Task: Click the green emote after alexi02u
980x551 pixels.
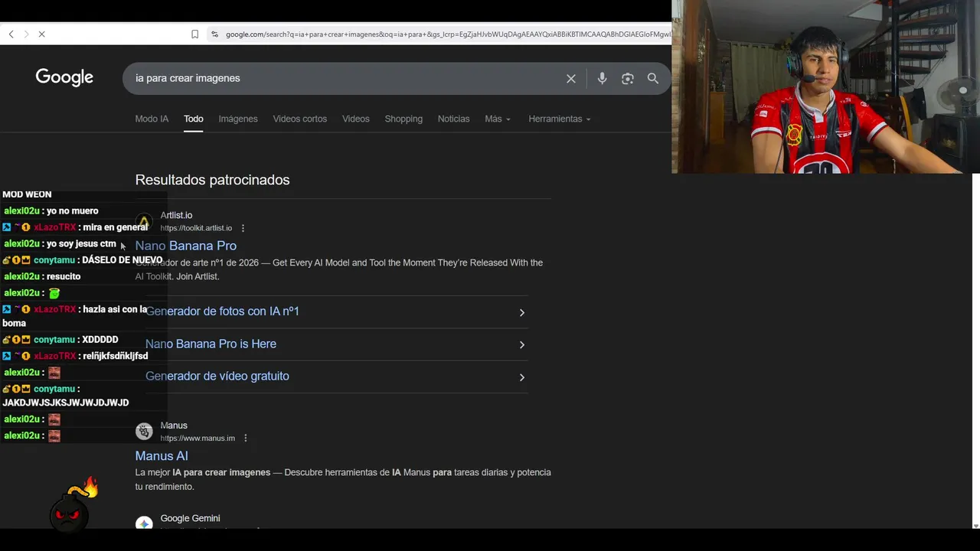Action: coord(54,293)
